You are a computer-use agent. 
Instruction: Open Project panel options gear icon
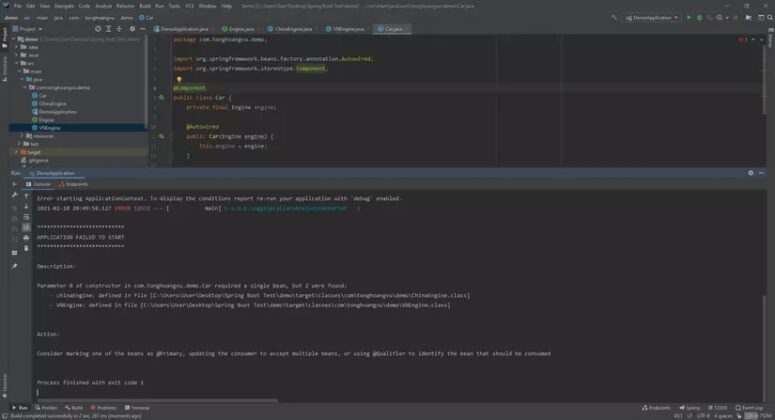pos(134,29)
